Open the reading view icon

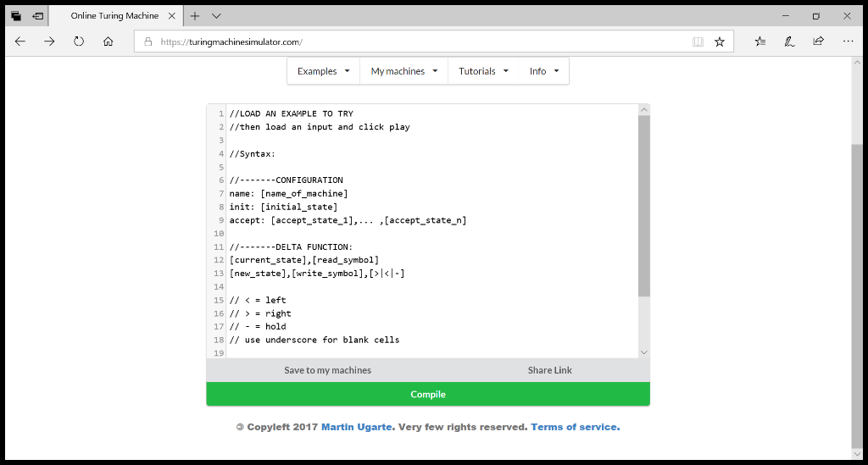coord(698,42)
